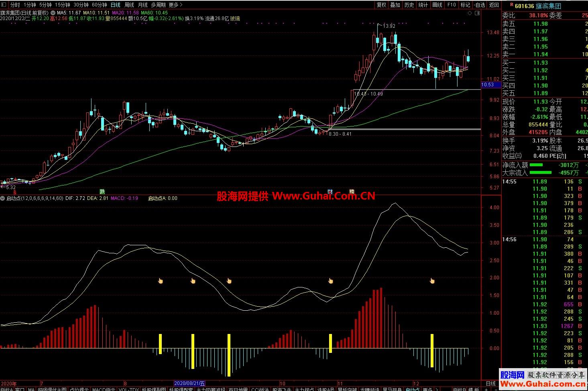The width and height of the screenshot is (588, 391).
Task: Click the 返回 back button
Action: 494,5
